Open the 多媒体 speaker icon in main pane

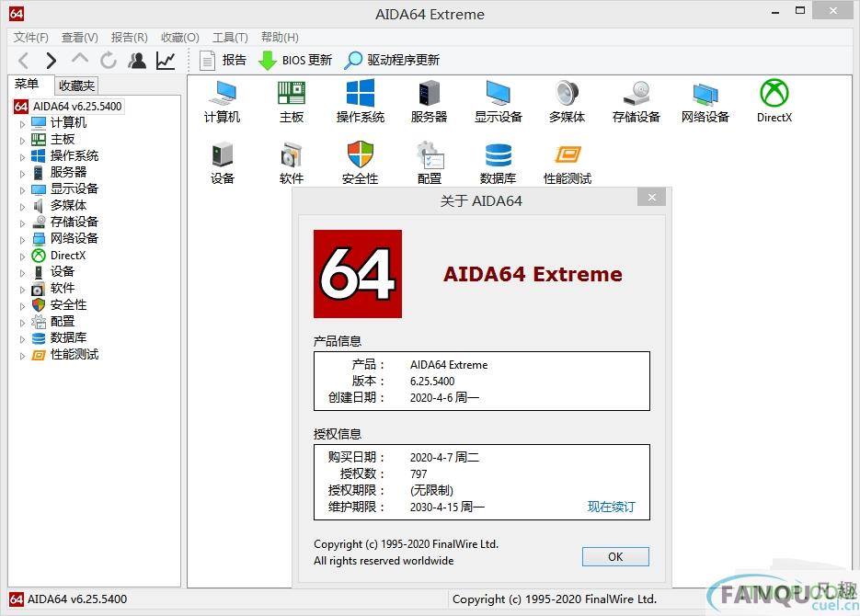click(568, 101)
